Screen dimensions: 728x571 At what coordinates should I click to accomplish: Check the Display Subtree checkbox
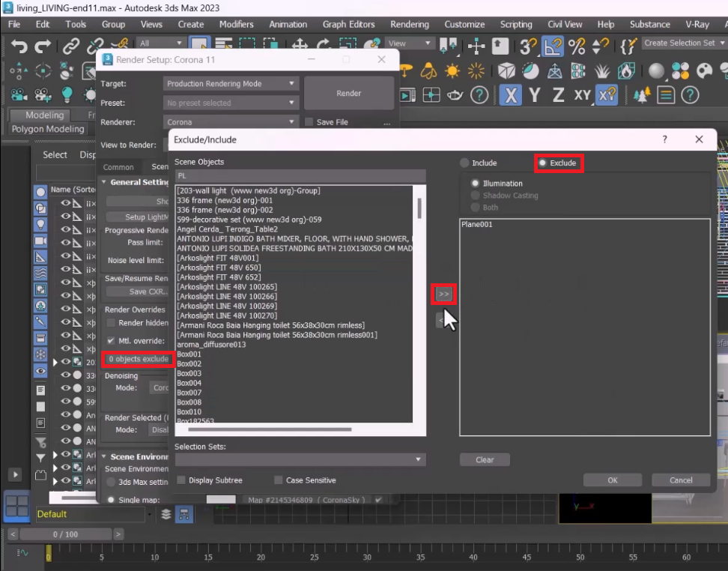pyautogui.click(x=181, y=480)
